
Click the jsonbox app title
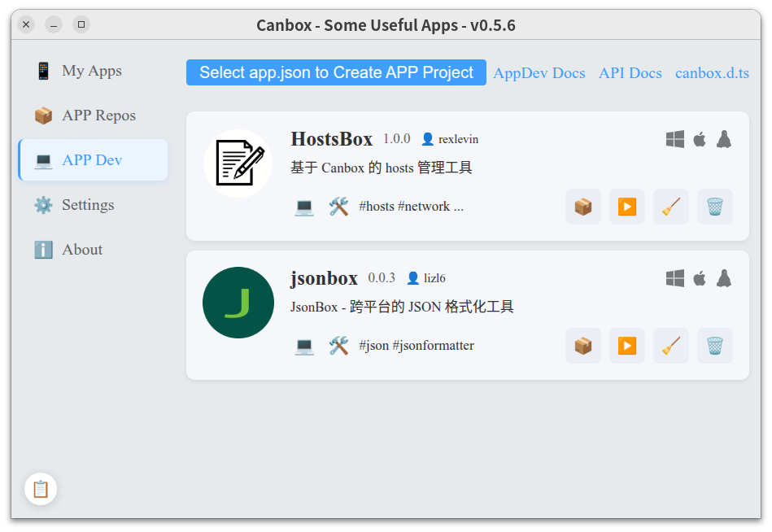(324, 278)
